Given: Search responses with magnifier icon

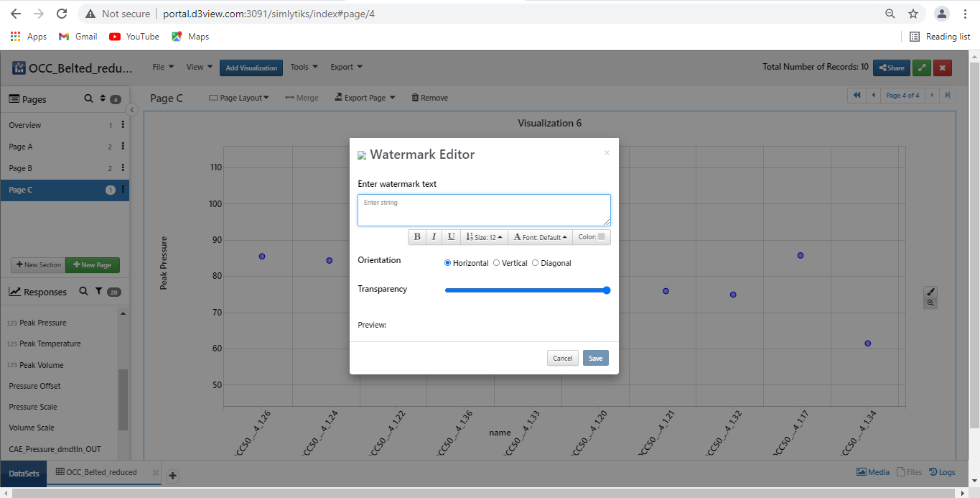Looking at the screenshot, I should (x=83, y=291).
